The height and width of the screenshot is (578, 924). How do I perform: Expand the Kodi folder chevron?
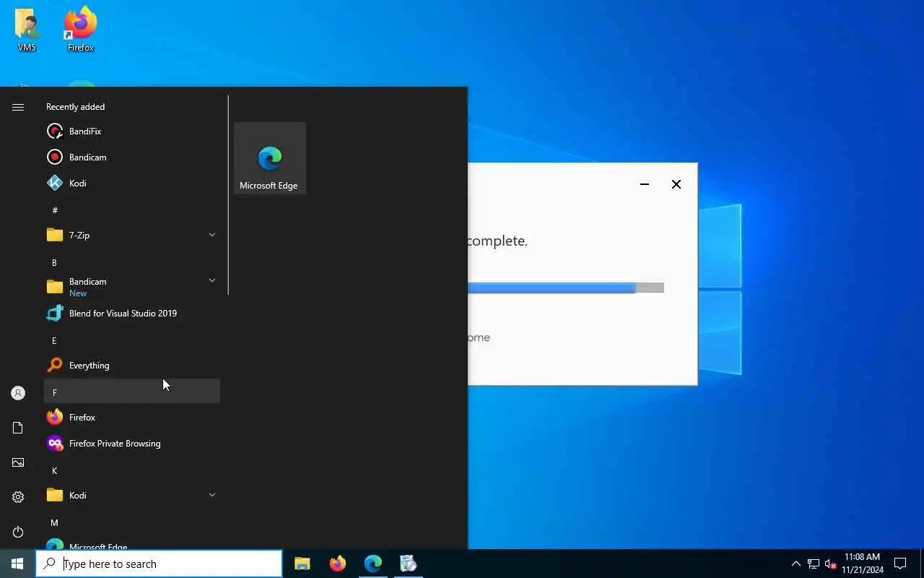click(x=212, y=495)
